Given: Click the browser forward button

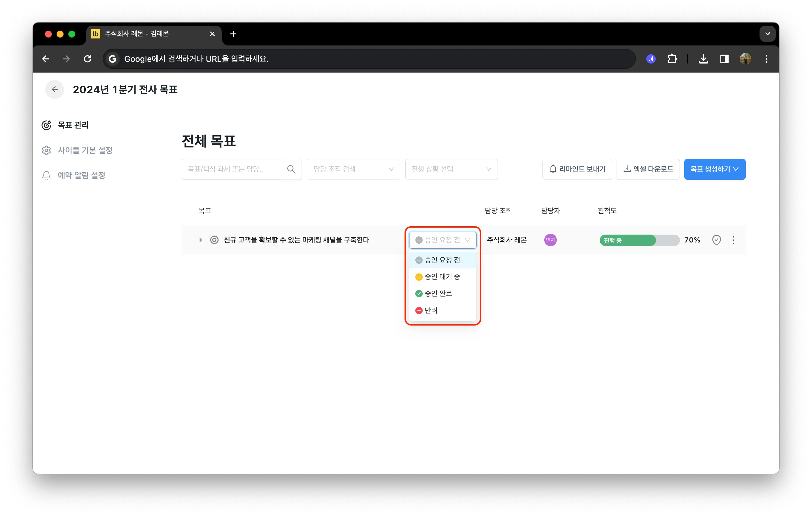Looking at the screenshot, I should (66, 59).
